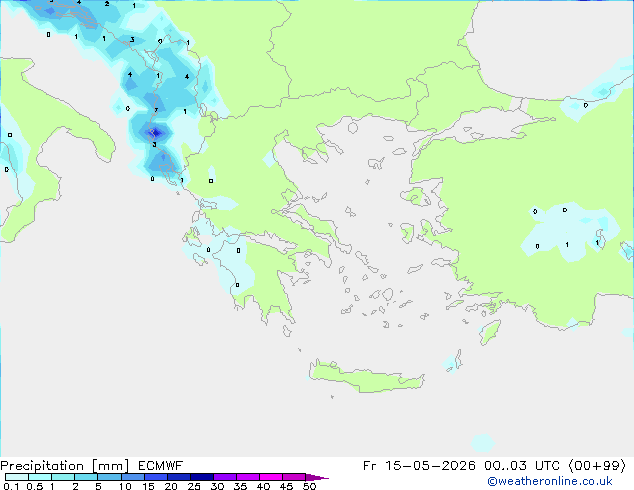This screenshot has height=490, width=634.
Task: Pick the 10–15 mm legend color swatch
Action: [133, 477]
